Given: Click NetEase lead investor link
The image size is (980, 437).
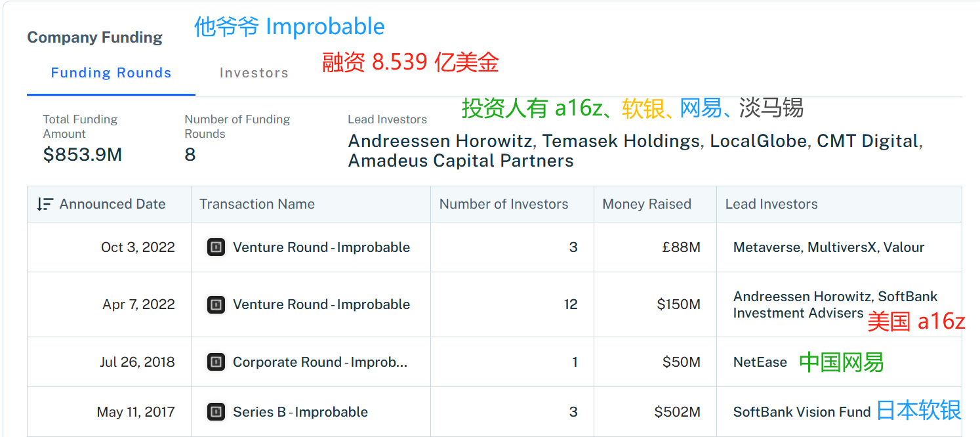Looking at the screenshot, I should (x=760, y=362).
